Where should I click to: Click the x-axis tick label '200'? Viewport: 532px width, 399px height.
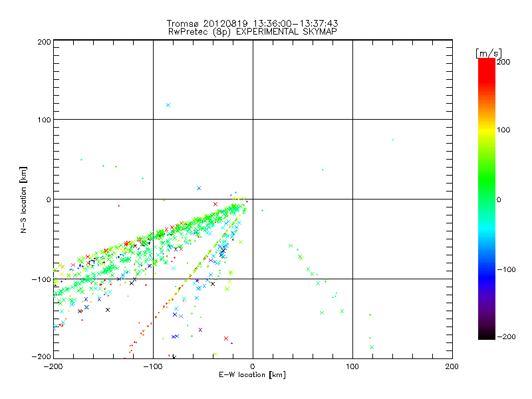(452, 366)
